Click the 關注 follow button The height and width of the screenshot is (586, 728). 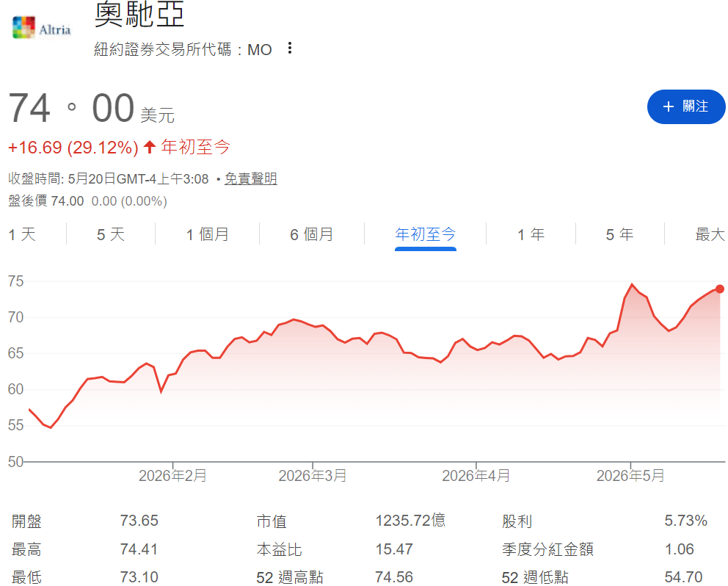coord(685,106)
